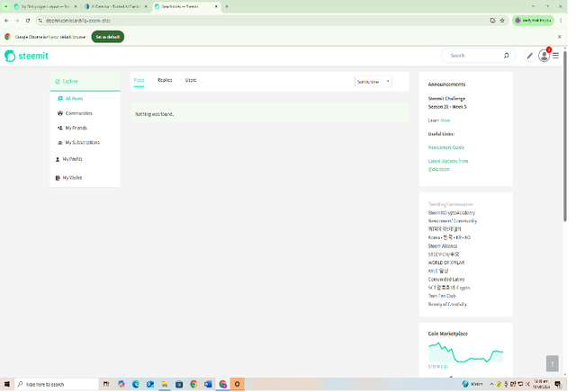The width and height of the screenshot is (576, 392).
Task: Click the Coin Marketplace STEEM chart
Action: pyautogui.click(x=466, y=352)
